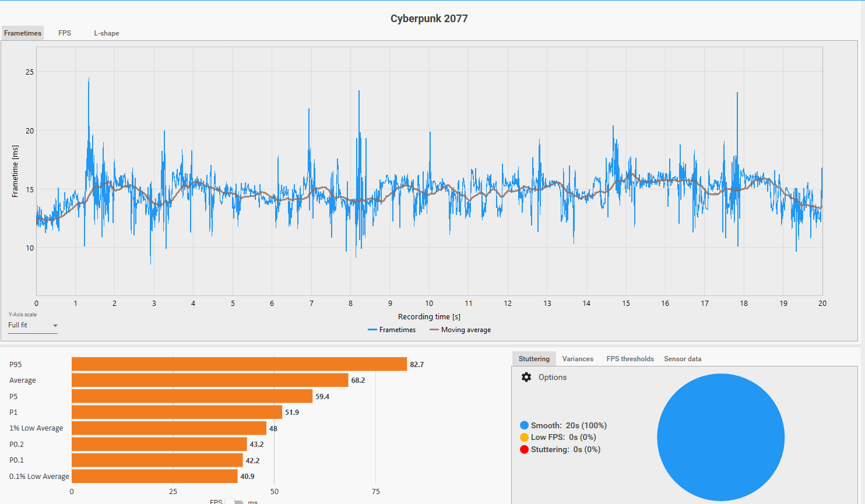
Task: Click the yellow Low FPS legend dot
Action: 524,437
